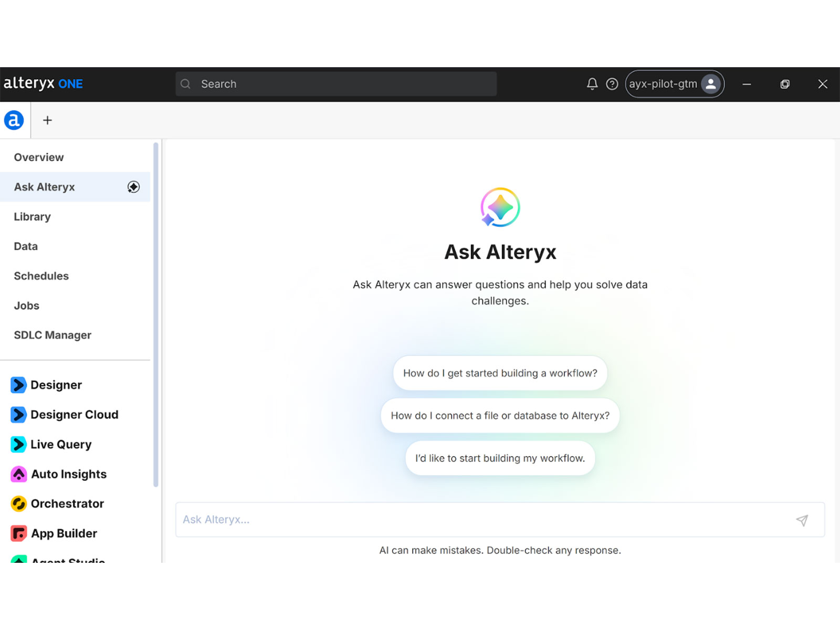Open the help question mark icon
Screen dimensions: 840x630
[x=612, y=84]
